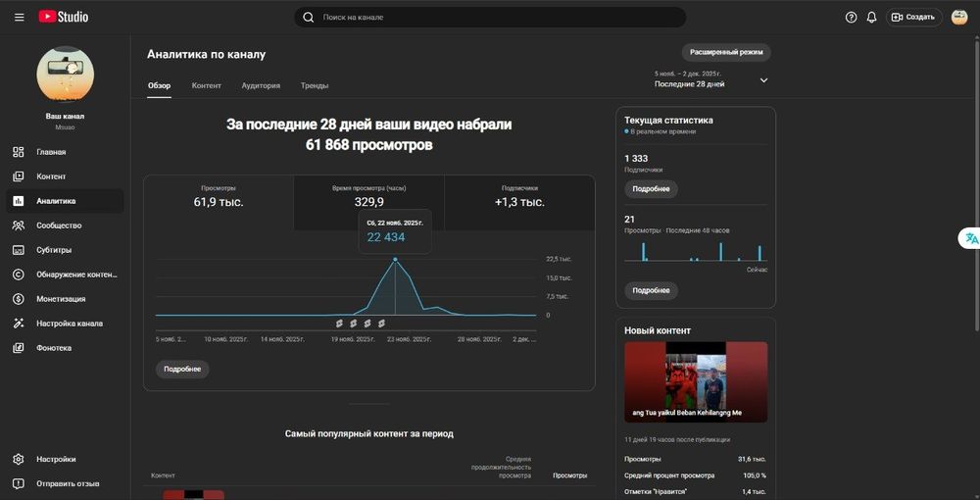Open the account avatar menu
The width and height of the screenshot is (980, 500).
point(959,18)
